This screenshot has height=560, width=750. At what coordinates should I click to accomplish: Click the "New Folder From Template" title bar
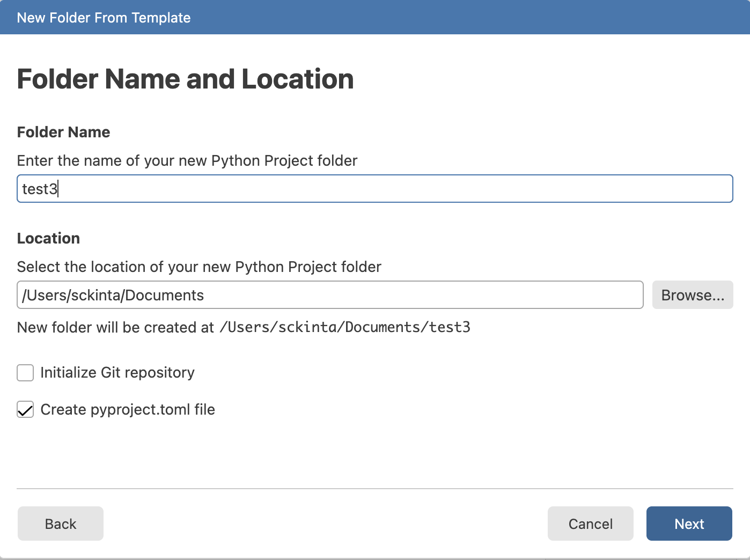click(104, 18)
